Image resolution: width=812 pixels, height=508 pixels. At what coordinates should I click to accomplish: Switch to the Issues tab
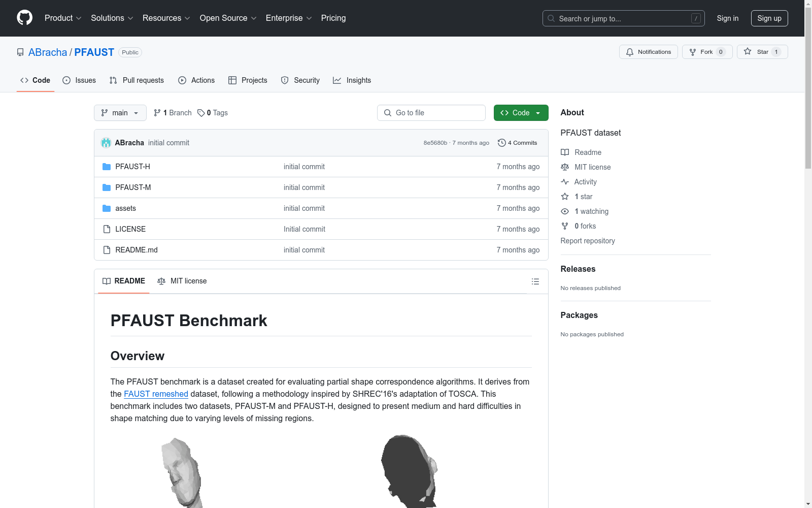(x=79, y=80)
